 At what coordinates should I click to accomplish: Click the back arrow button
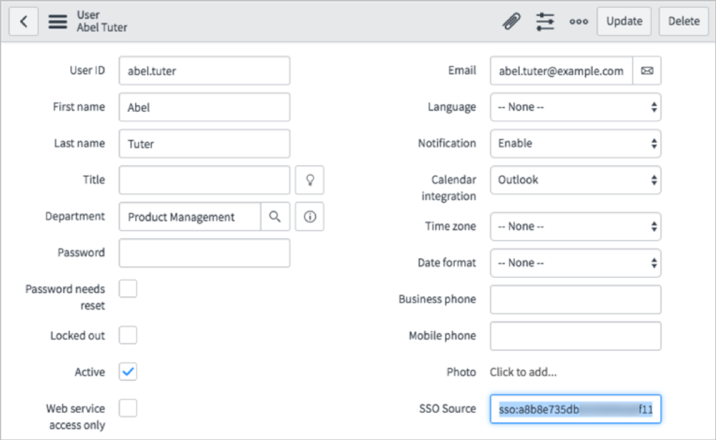(x=22, y=21)
